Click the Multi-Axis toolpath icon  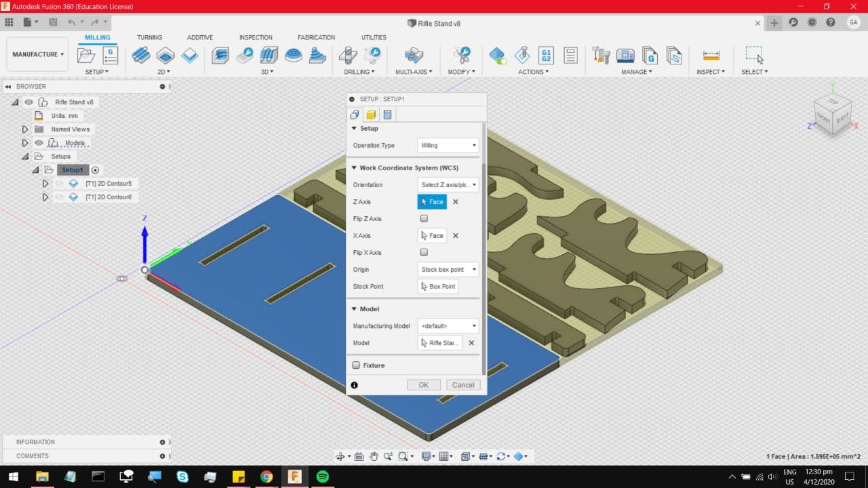pos(414,55)
